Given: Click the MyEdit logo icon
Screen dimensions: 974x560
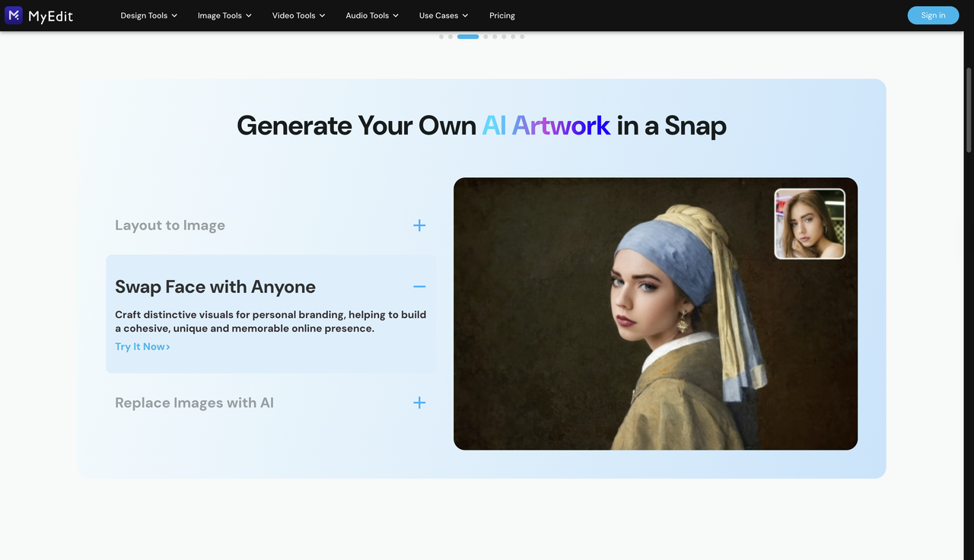Looking at the screenshot, I should tap(14, 15).
